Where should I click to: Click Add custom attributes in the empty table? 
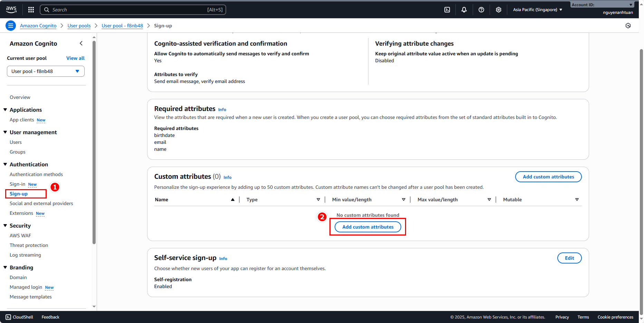pyautogui.click(x=368, y=227)
